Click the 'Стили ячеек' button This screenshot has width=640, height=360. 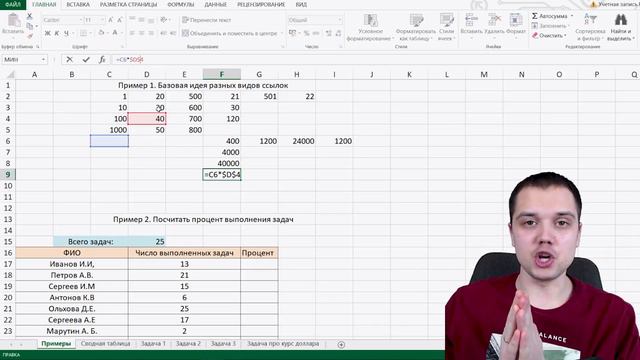446,27
